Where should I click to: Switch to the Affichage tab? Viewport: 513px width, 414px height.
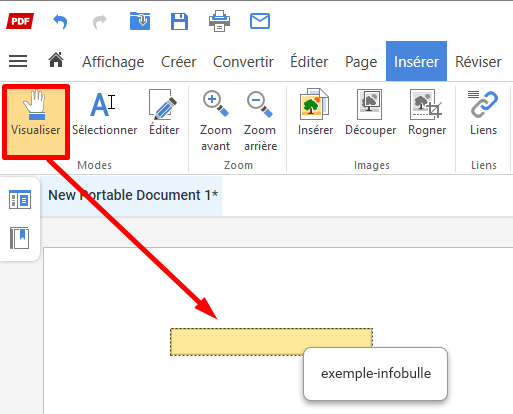[113, 62]
